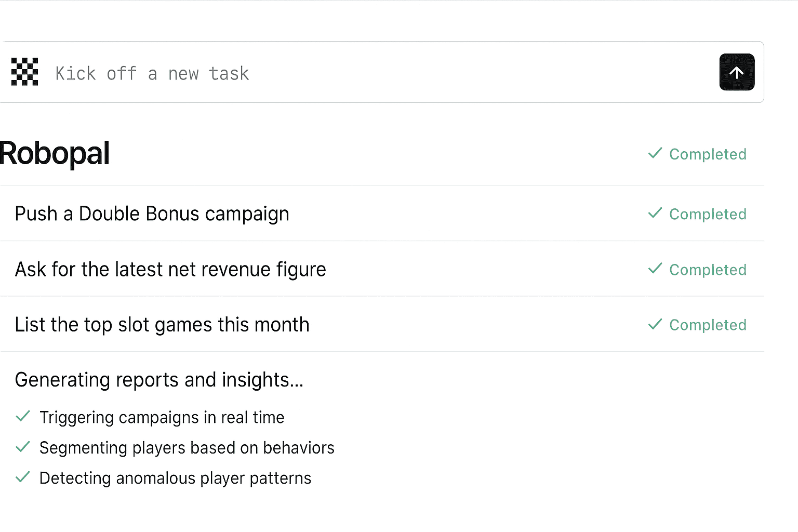Expand 'Generating reports and insights...' section
Viewport: 798px width, 532px height.
pyautogui.click(x=159, y=380)
